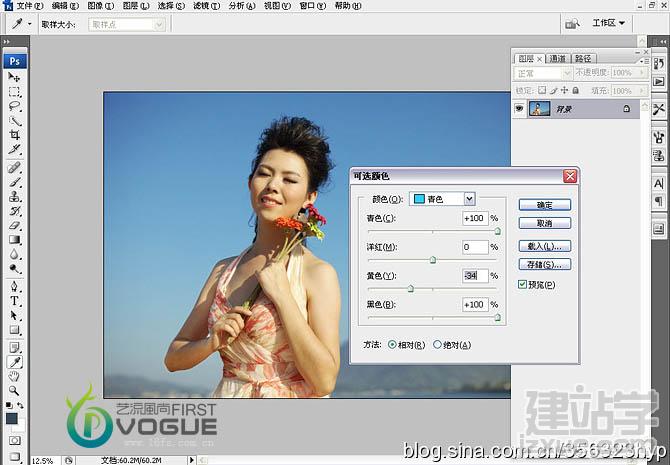The height and width of the screenshot is (465, 670).
Task: Select the Eyedropper tool in the toolbox
Action: (x=14, y=362)
